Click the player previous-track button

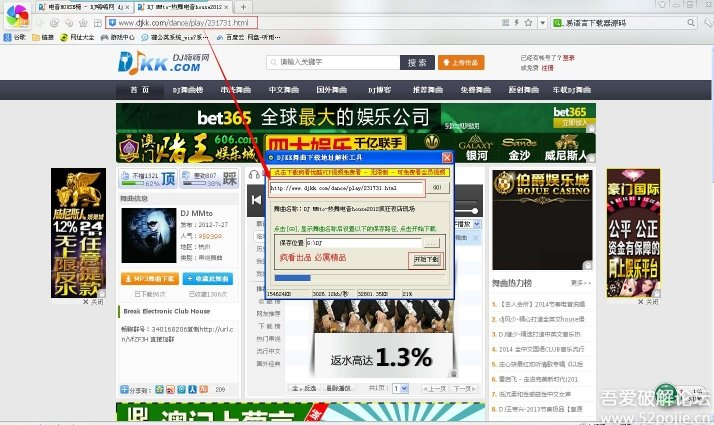click(x=256, y=200)
